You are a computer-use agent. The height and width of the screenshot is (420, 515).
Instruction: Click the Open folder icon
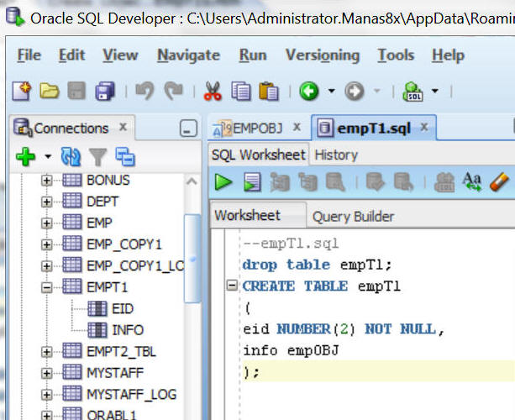pyautogui.click(x=50, y=91)
